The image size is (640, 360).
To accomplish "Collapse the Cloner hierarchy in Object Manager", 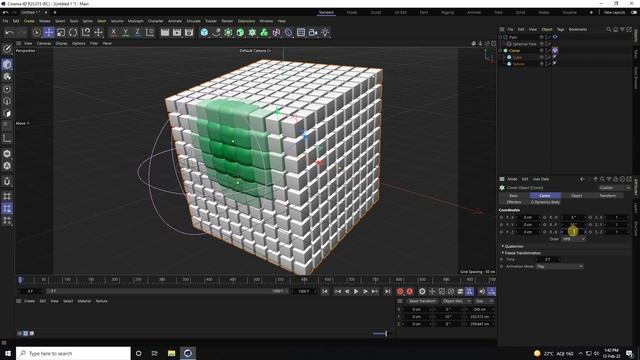I will coord(500,51).
